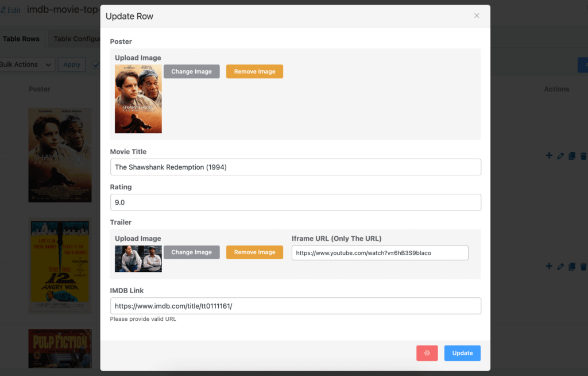Click pencil edit icon in Shawshank row
Viewport: 588px width, 376px height.
tap(560, 156)
